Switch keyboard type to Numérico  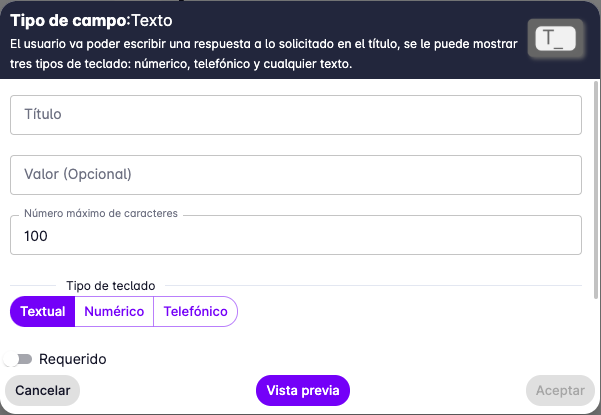114,311
